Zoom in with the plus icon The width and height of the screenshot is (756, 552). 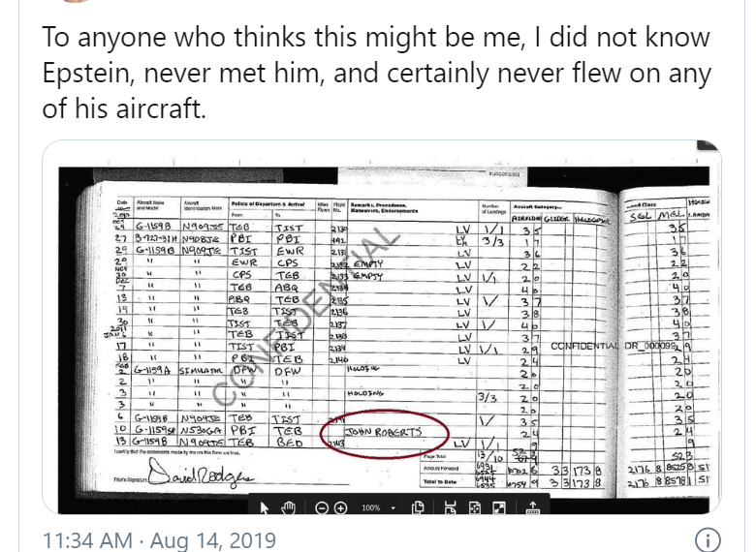[340, 507]
